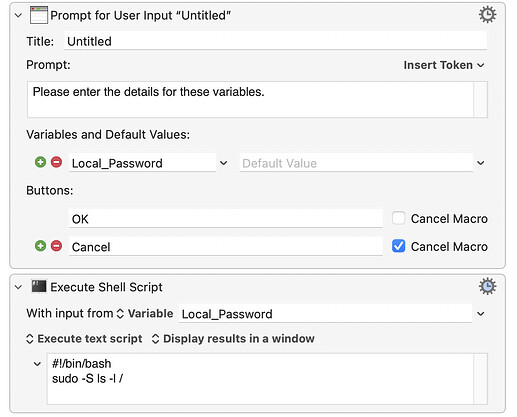Click the Execute Shell Script terminal icon
Screen dimensions: 517x417
39,286
